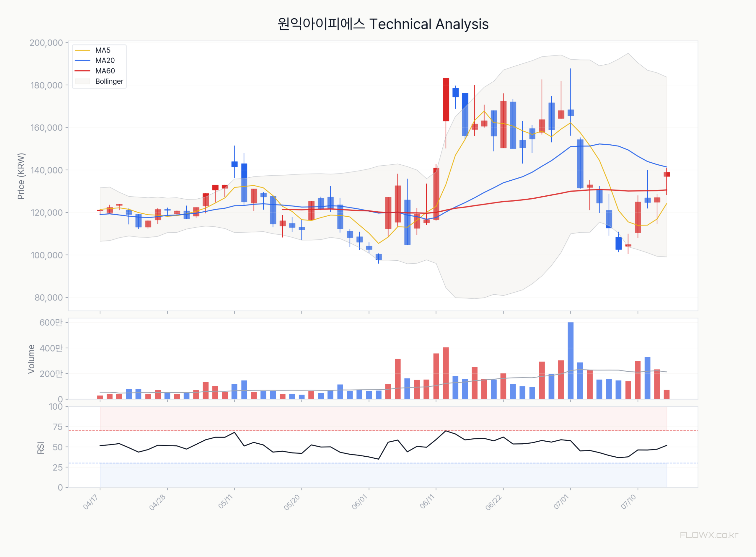Click the "160,000" price axis label
This screenshot has width=756, height=557.
[x=47, y=128]
